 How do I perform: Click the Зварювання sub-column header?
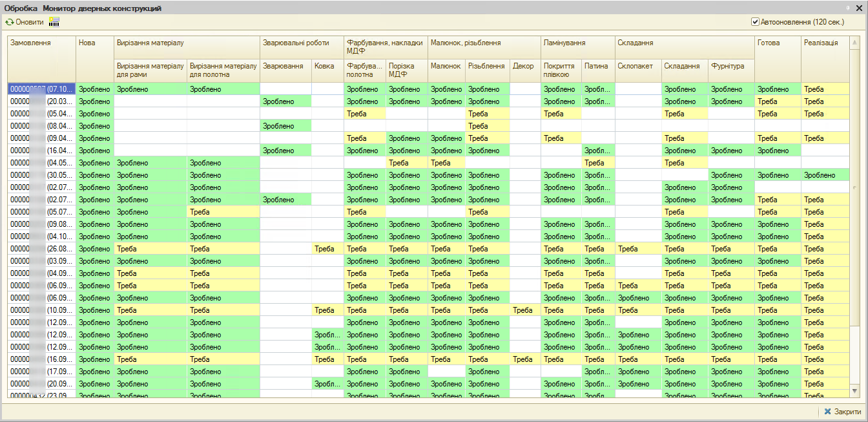283,66
